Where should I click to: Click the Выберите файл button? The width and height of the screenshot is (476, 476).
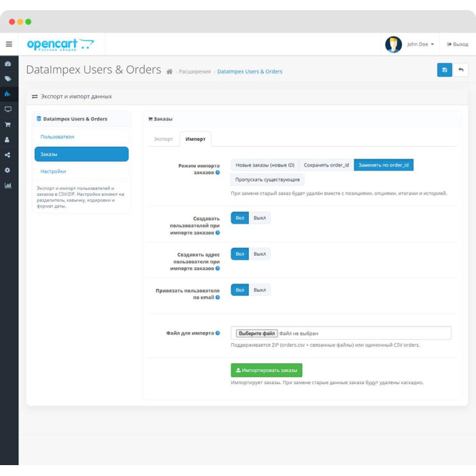click(257, 333)
